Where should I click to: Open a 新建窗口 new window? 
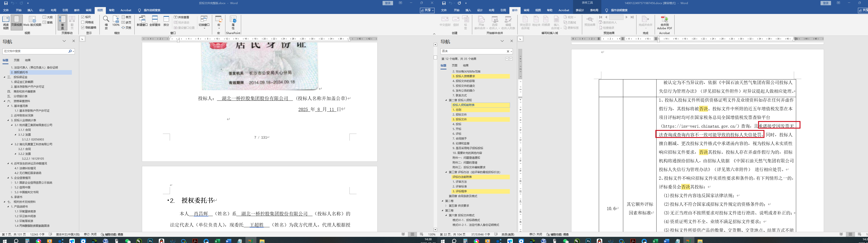coord(142,21)
